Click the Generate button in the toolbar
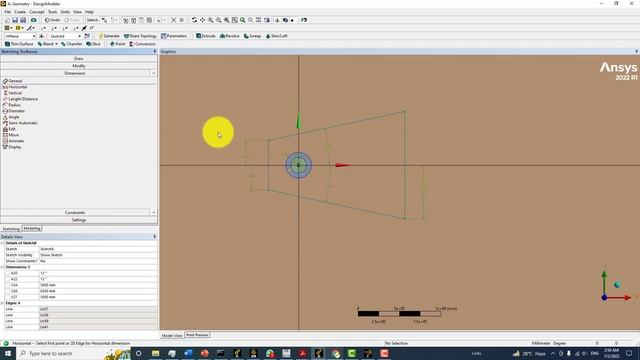 [x=109, y=36]
